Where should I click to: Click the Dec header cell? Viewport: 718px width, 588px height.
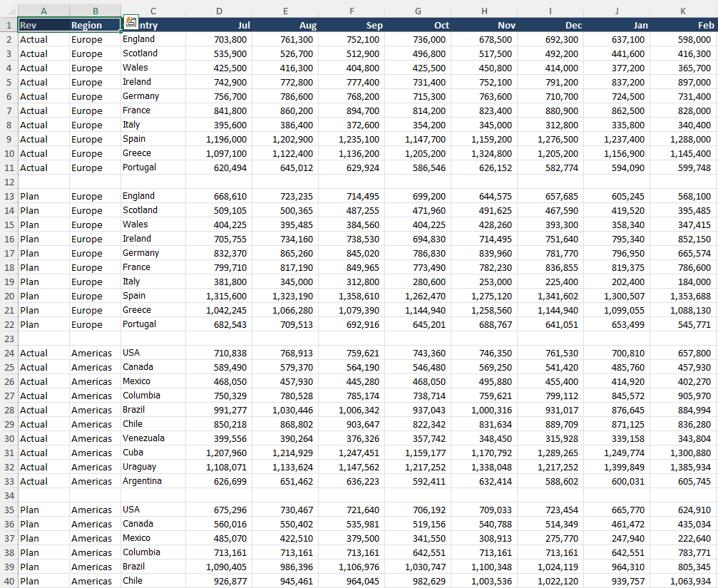[x=550, y=25]
